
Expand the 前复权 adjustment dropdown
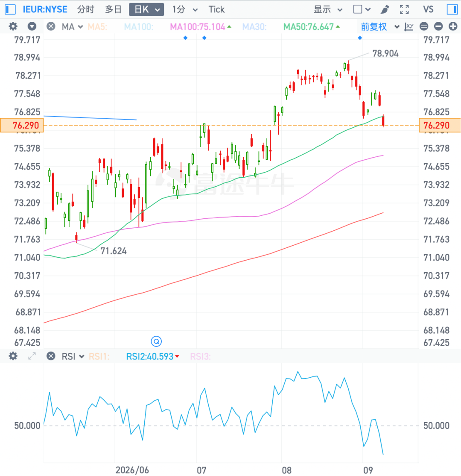pos(380,27)
